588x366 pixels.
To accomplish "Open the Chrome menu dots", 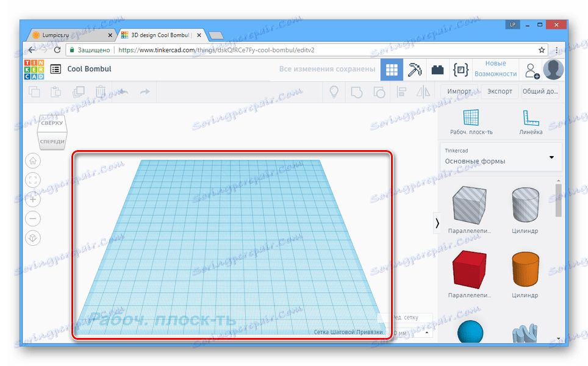I will coord(556,50).
